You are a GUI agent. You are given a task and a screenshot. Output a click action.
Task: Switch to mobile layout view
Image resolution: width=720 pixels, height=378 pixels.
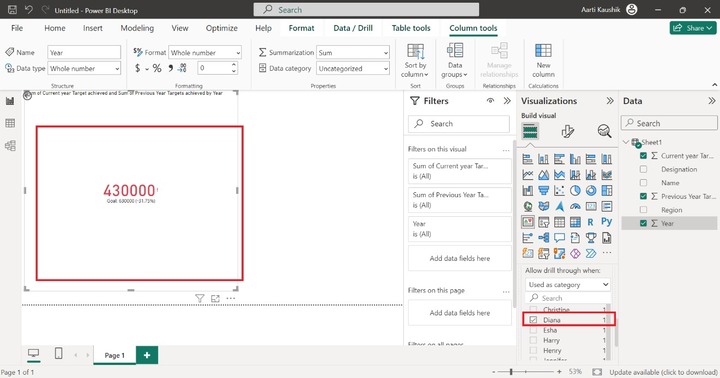tap(58, 353)
